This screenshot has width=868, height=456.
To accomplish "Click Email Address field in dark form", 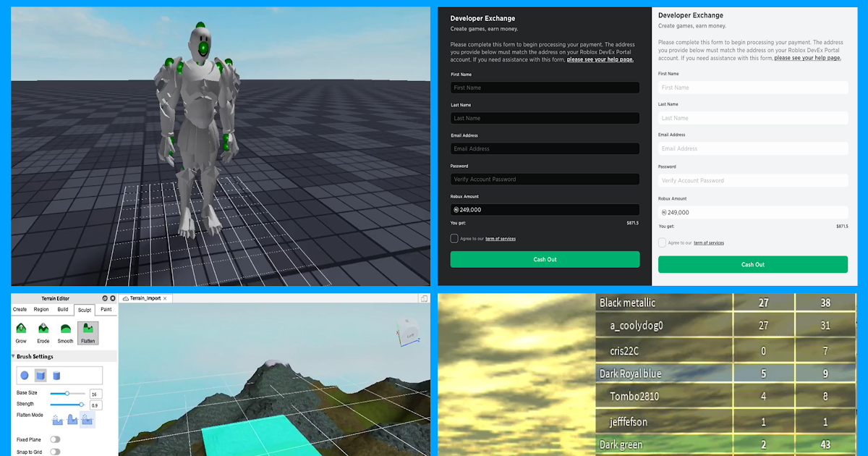I will click(x=545, y=148).
